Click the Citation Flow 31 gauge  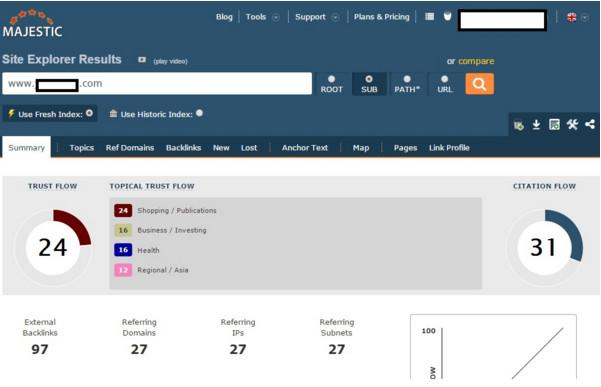pos(544,247)
